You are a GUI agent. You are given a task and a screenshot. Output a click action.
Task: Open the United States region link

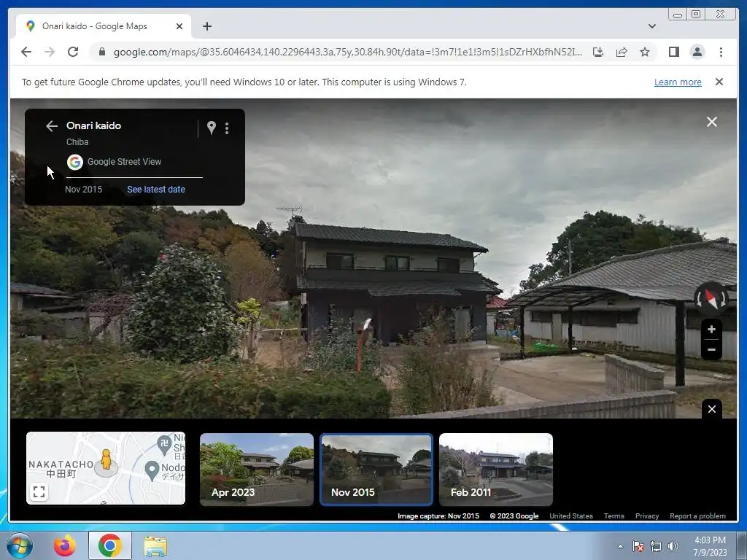570,516
